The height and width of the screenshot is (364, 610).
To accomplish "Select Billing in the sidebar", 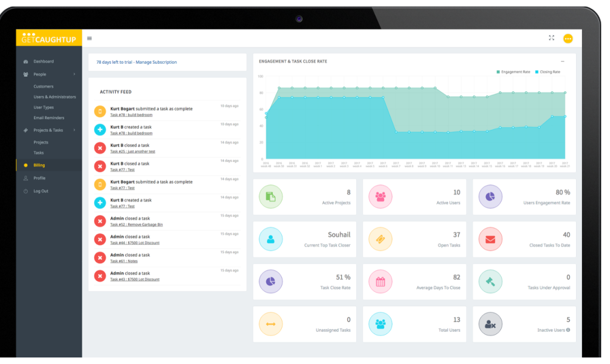I will 39,165.
